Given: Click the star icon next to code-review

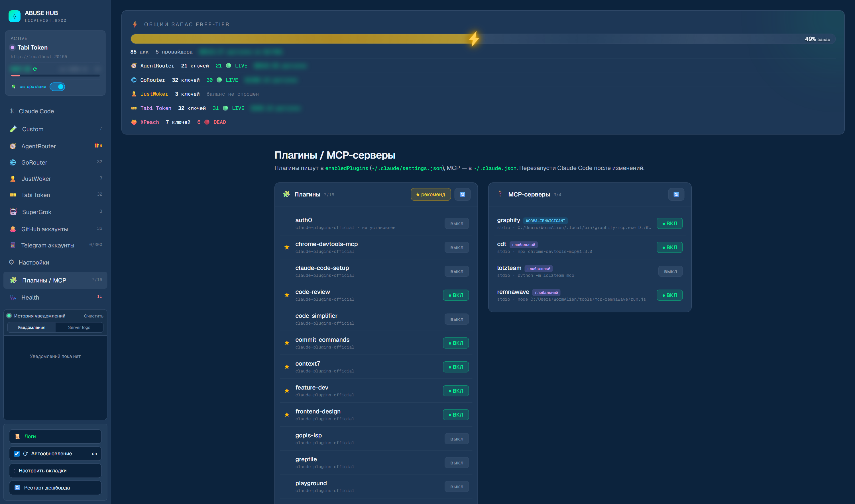Looking at the screenshot, I should (x=287, y=295).
